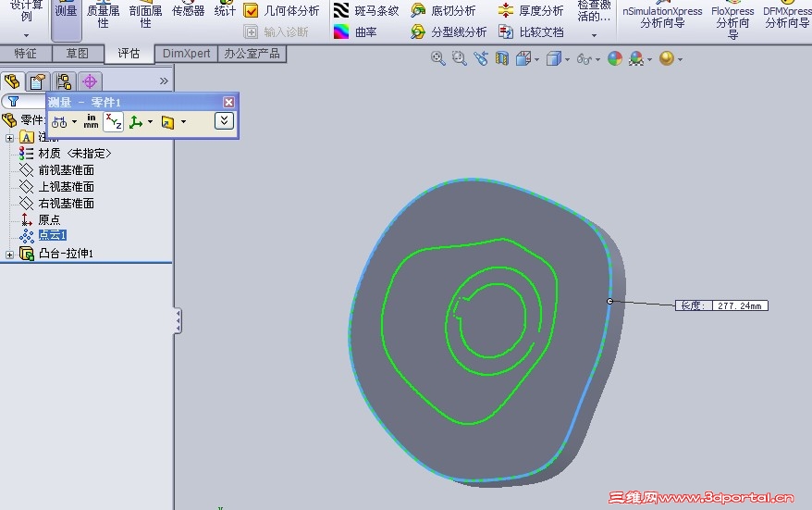This screenshot has width=812, height=510.
Task: Open 比较文档 compare documents
Action: (531, 32)
